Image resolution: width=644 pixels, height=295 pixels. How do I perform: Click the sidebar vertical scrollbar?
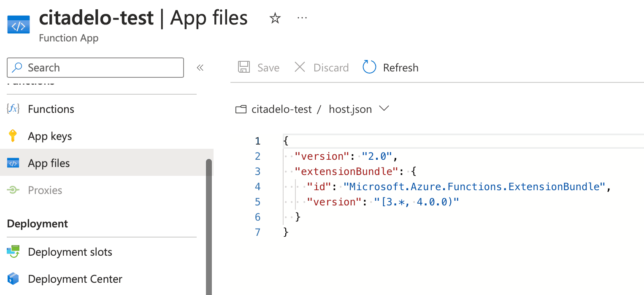pyautogui.click(x=208, y=224)
